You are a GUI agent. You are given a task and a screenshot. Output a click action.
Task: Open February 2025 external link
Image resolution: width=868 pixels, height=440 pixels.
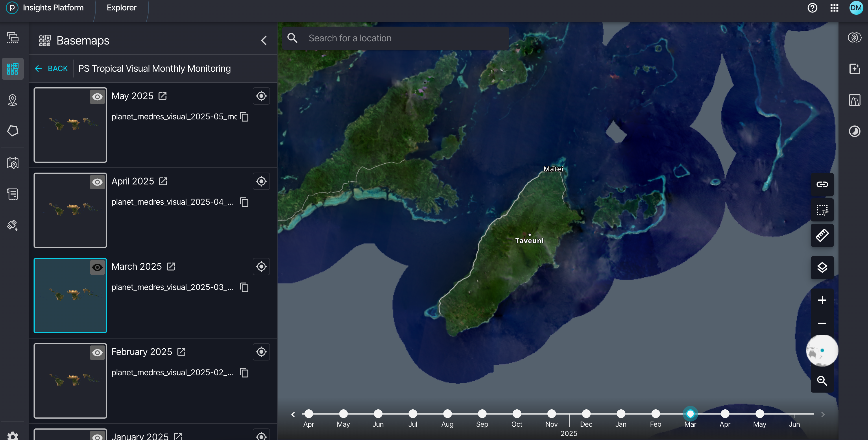click(x=181, y=352)
